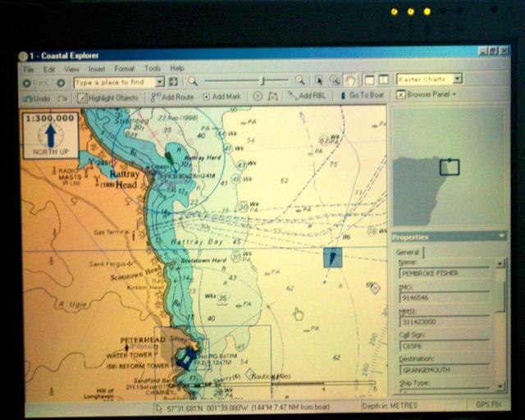Screen dimensions: 525x420
Task: Maximize the Coastal Explorer window
Action: (x=494, y=51)
